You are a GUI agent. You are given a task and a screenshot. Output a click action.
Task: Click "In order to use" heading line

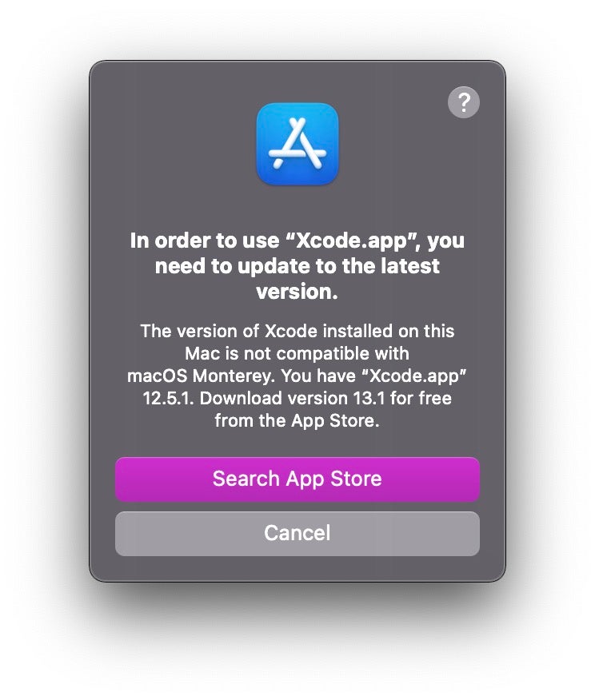tap(204, 241)
